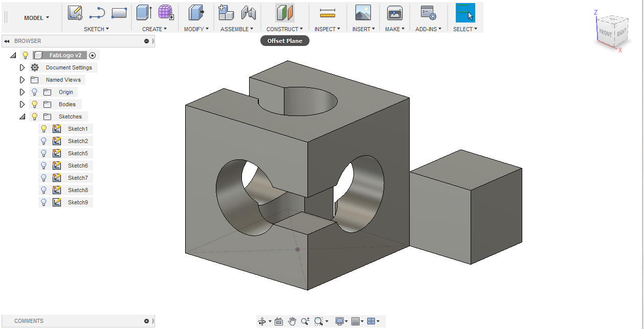The image size is (644, 329).
Task: Select the Offset Plane construct icon
Action: click(x=284, y=13)
